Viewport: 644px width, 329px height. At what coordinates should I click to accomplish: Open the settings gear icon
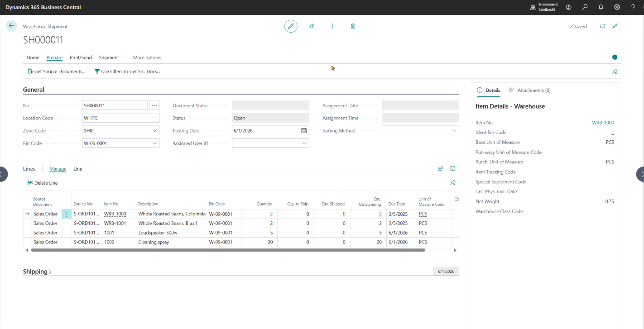617,7
